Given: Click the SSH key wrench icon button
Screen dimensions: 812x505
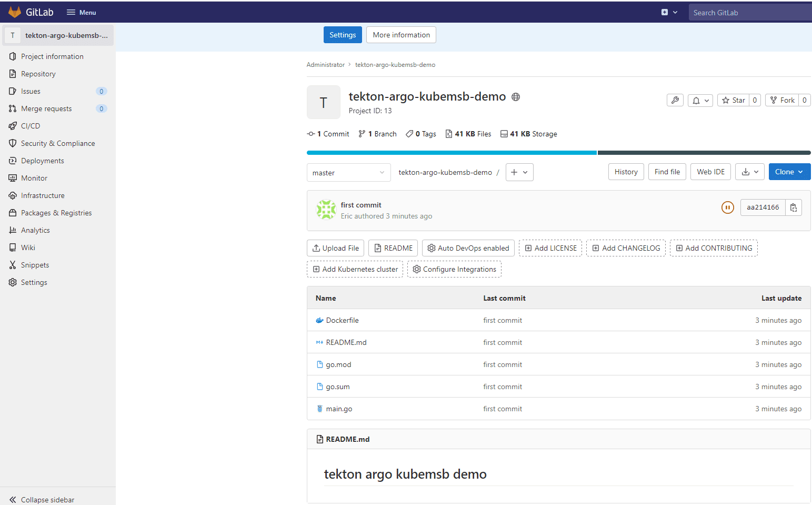Looking at the screenshot, I should (x=675, y=100).
